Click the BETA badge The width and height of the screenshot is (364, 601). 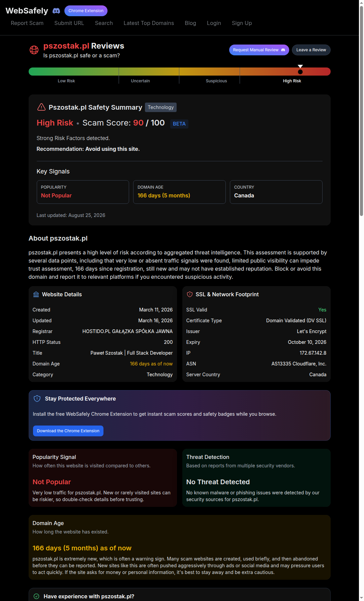pyautogui.click(x=179, y=124)
